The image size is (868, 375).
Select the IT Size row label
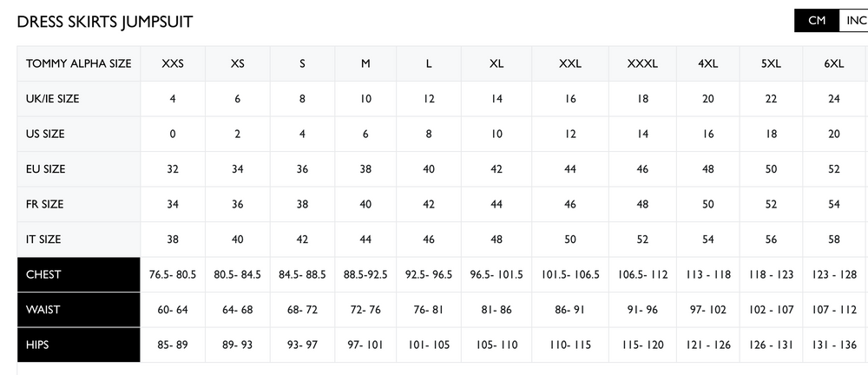pyautogui.click(x=44, y=239)
